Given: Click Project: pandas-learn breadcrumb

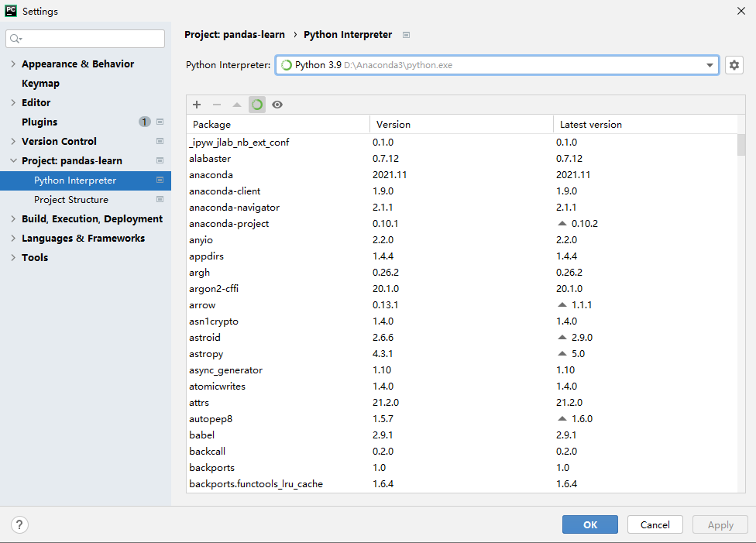Looking at the screenshot, I should coord(235,35).
